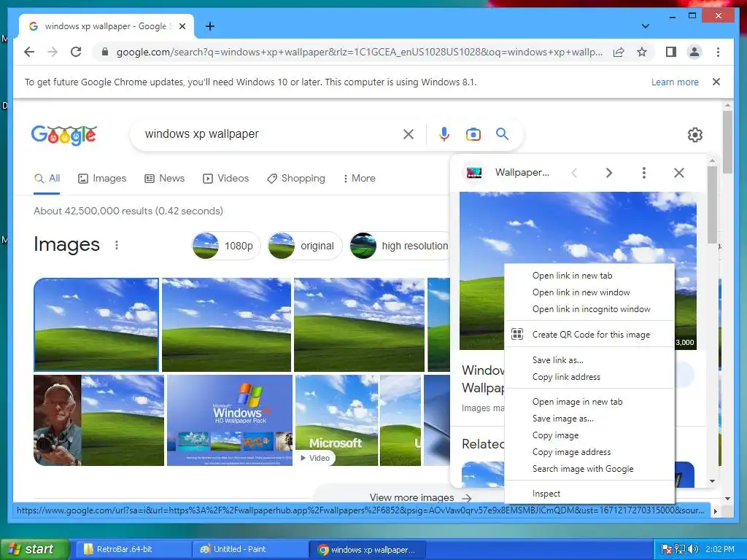
Task: Expand the More search options
Action: pos(359,179)
